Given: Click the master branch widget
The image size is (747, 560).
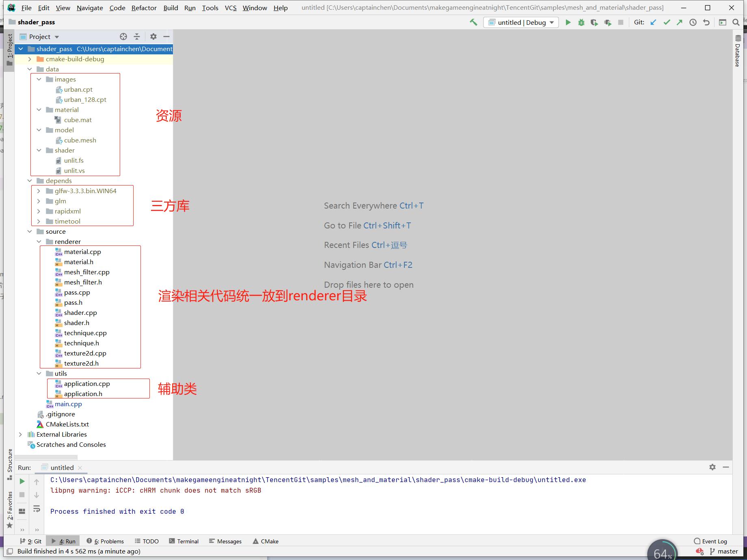Looking at the screenshot, I should pyautogui.click(x=723, y=551).
